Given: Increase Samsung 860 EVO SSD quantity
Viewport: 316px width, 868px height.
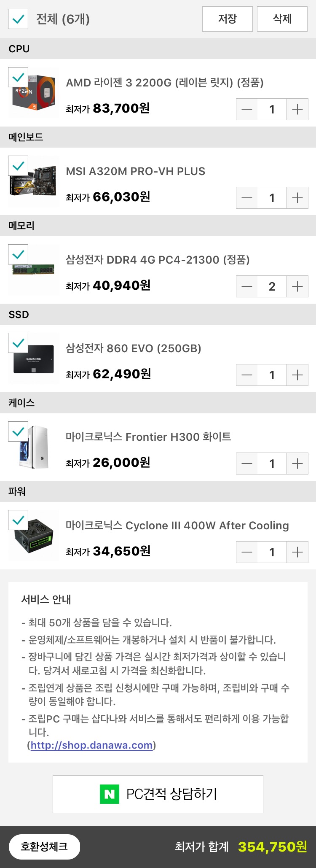Looking at the screenshot, I should pos(297,375).
